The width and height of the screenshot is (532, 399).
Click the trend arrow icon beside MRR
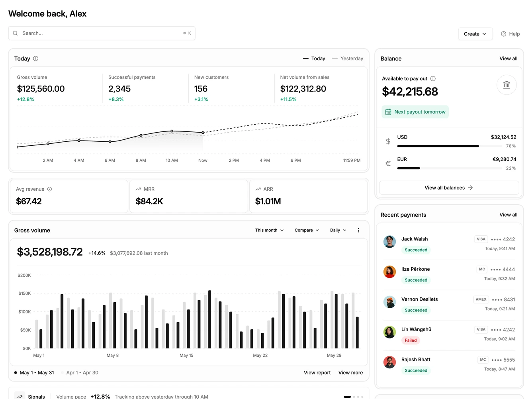pyautogui.click(x=138, y=189)
